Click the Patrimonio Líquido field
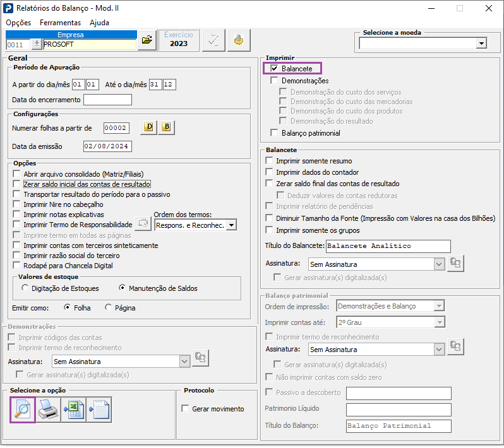Screen dimensions: 504x448 pos(399,410)
